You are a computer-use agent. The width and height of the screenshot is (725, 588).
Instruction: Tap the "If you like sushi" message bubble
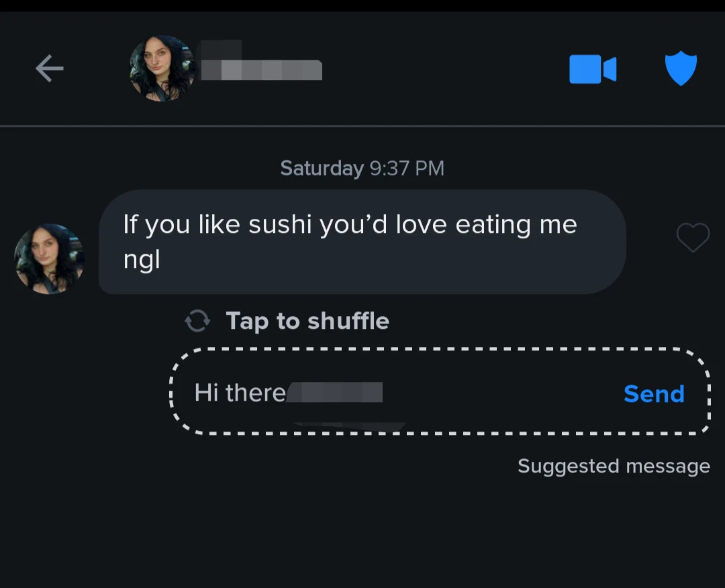coord(362,242)
